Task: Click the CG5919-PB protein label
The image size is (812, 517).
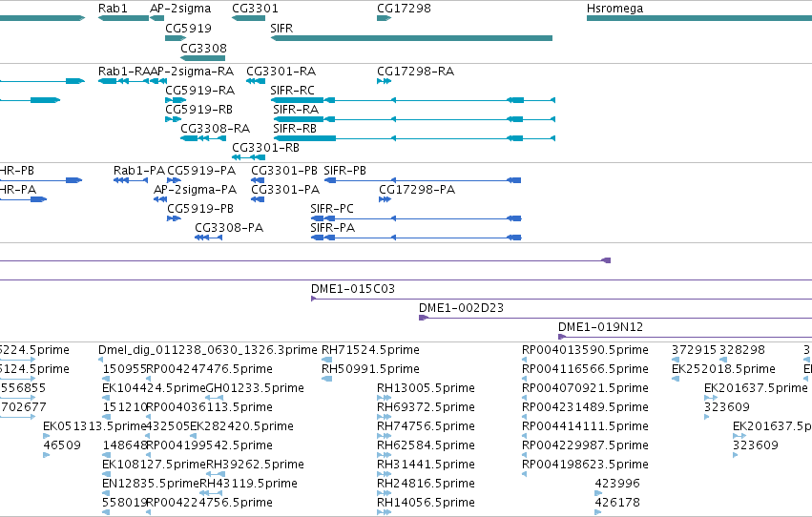Action: point(200,209)
